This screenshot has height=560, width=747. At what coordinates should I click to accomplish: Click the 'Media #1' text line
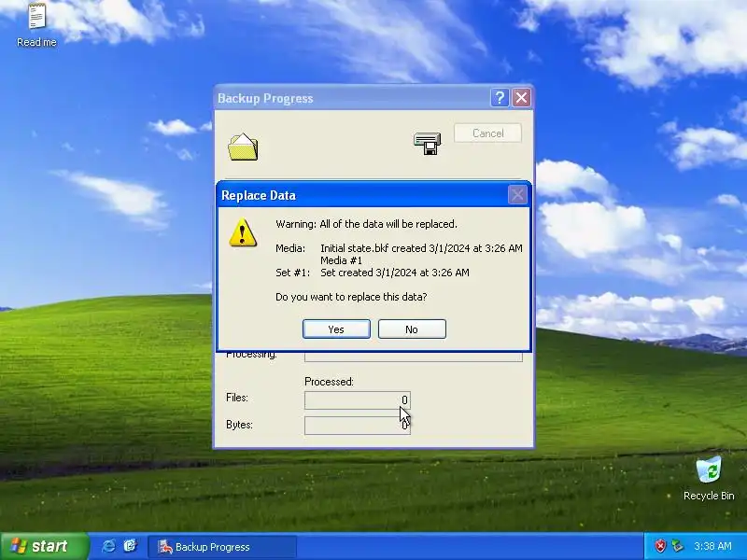coord(341,260)
